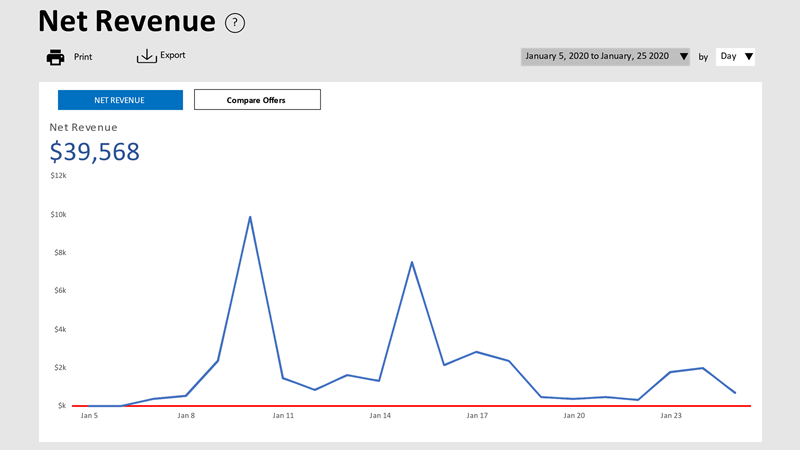Click the $12k y-axis label

59,176
